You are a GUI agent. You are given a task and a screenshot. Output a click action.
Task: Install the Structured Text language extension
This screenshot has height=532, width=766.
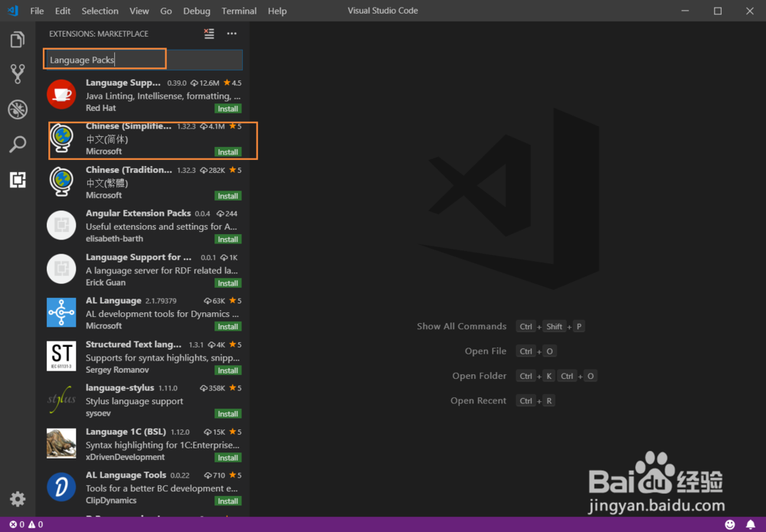tap(228, 370)
